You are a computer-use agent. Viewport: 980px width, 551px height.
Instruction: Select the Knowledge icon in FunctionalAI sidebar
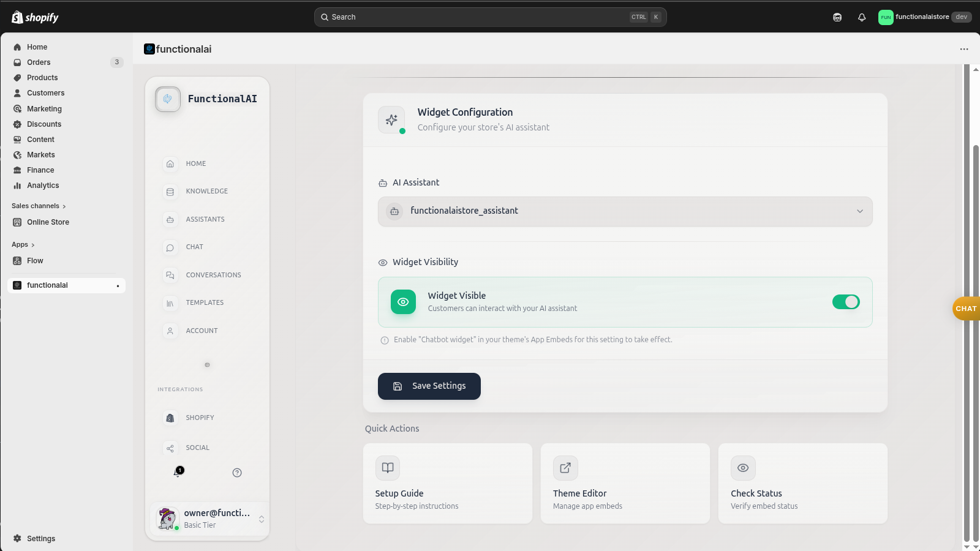170,191
